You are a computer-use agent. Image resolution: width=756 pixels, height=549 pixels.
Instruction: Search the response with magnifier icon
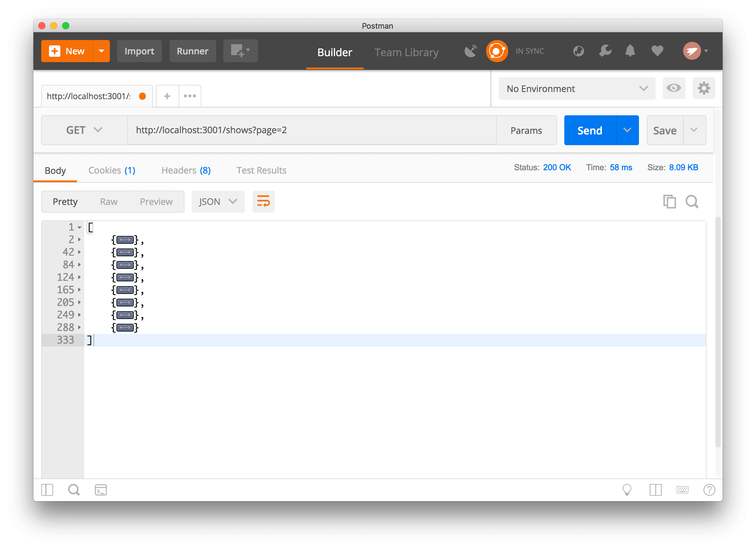[692, 201]
